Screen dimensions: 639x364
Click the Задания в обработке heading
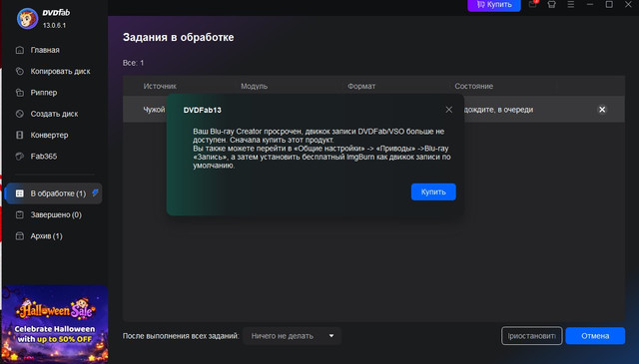click(179, 37)
